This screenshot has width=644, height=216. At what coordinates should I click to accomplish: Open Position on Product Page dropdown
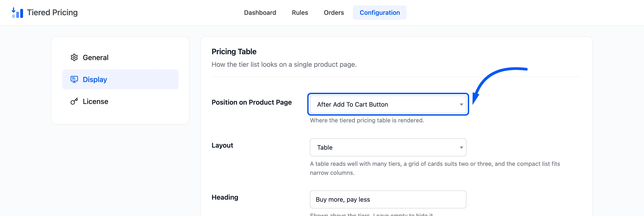coord(388,104)
